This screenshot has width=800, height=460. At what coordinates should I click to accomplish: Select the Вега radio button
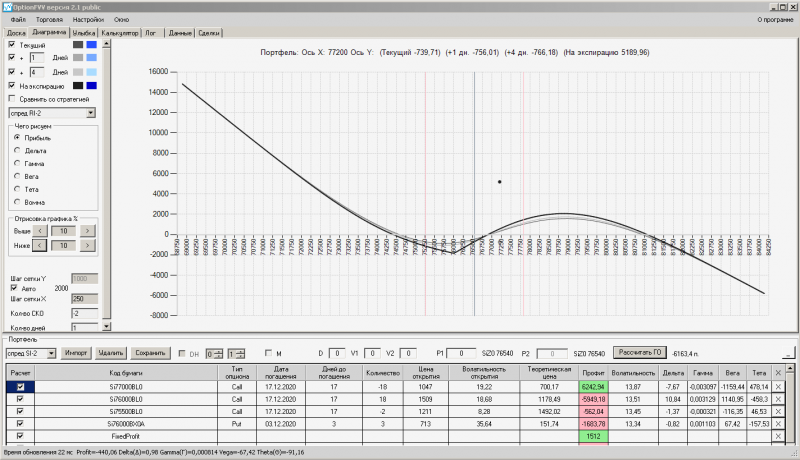[x=17, y=176]
